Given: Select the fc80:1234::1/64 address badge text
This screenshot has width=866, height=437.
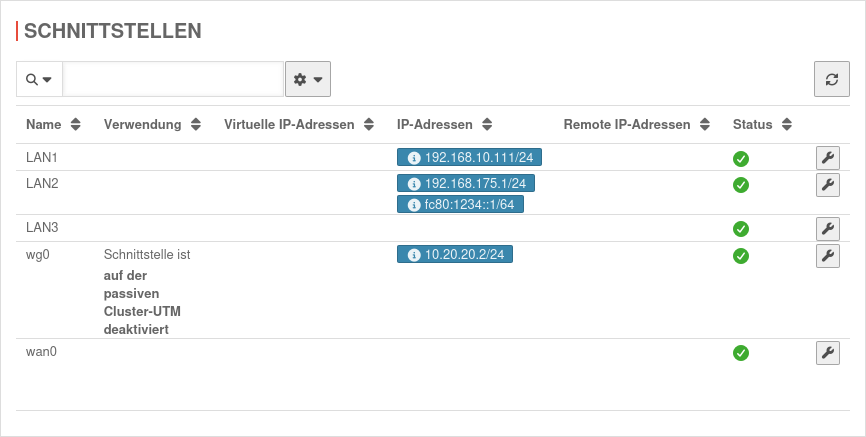Looking at the screenshot, I should 469,205.
